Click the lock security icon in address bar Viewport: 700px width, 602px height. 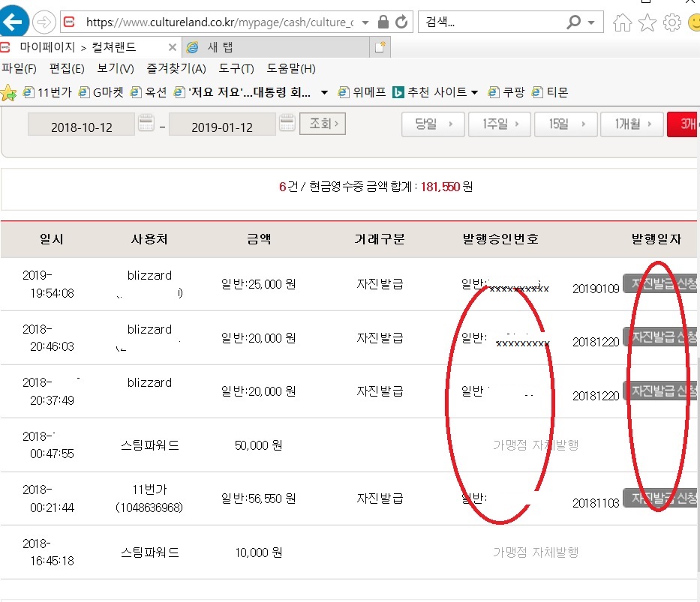pyautogui.click(x=383, y=22)
